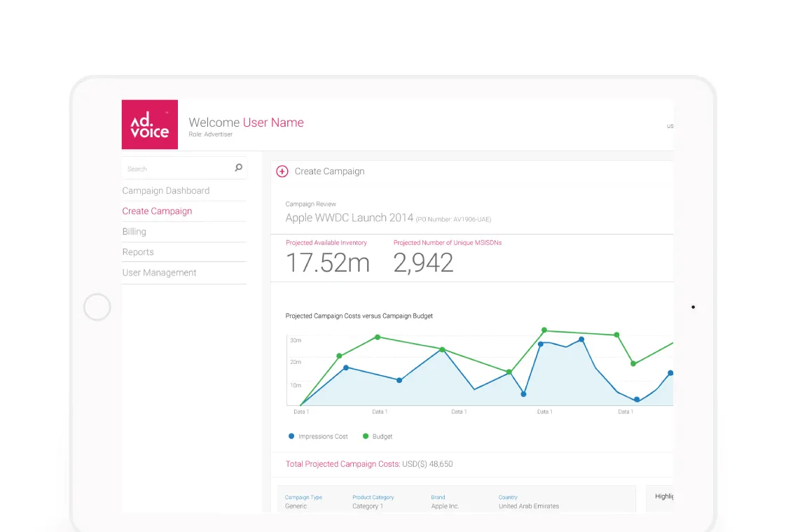
Task: Tap the tablet home button
Action: point(97,307)
